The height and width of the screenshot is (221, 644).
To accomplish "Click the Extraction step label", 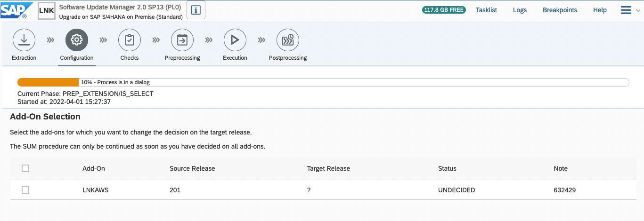I will pyautogui.click(x=24, y=58).
